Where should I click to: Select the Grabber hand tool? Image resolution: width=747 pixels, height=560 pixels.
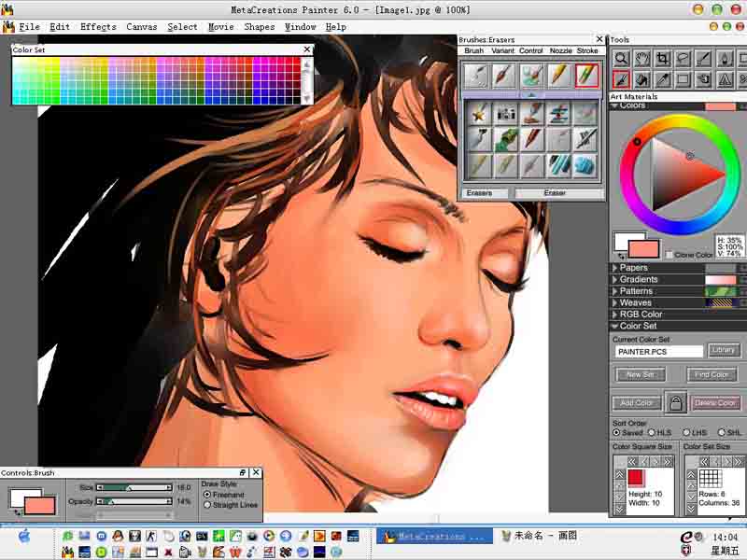641,59
